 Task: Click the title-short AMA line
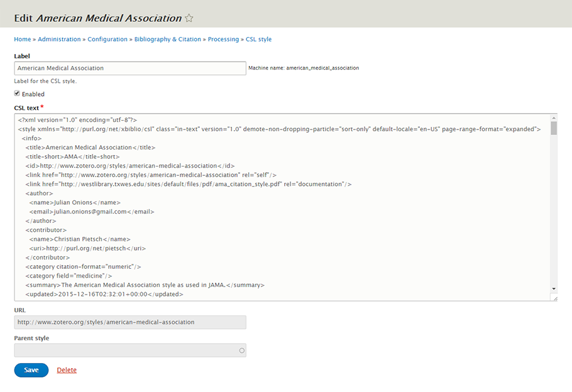[x=72, y=156]
